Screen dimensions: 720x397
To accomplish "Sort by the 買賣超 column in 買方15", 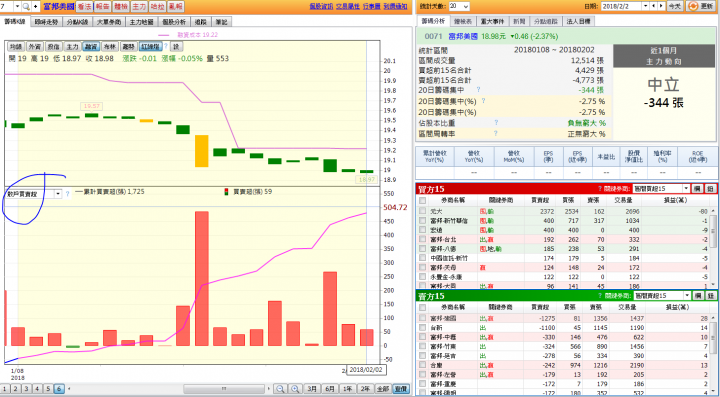I will click(x=540, y=201).
